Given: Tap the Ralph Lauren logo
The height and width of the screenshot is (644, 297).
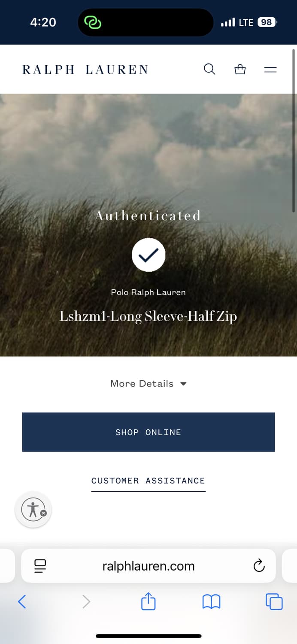Looking at the screenshot, I should (x=85, y=70).
